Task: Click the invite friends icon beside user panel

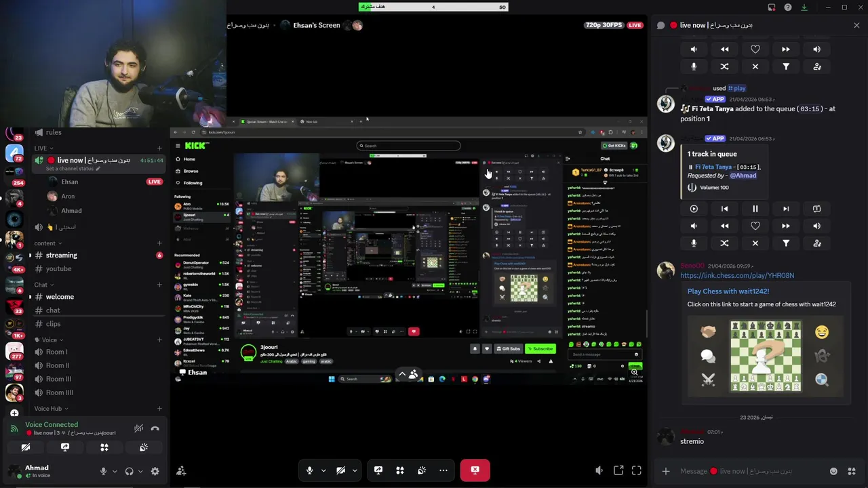Action: tap(181, 471)
